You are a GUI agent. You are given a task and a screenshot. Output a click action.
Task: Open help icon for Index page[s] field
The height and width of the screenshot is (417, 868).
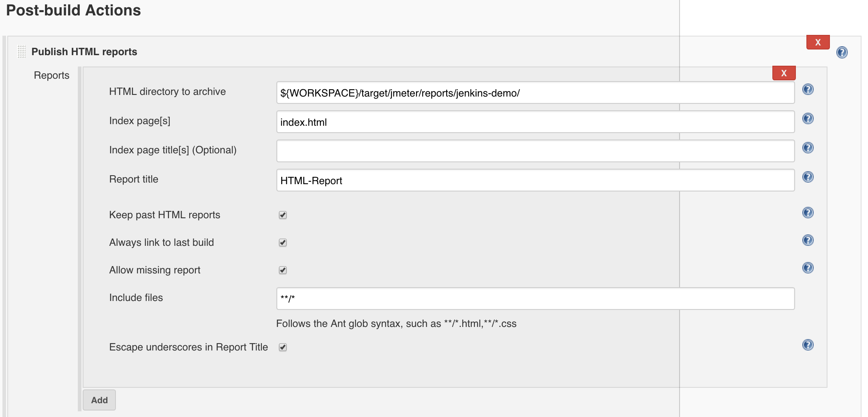[808, 118]
